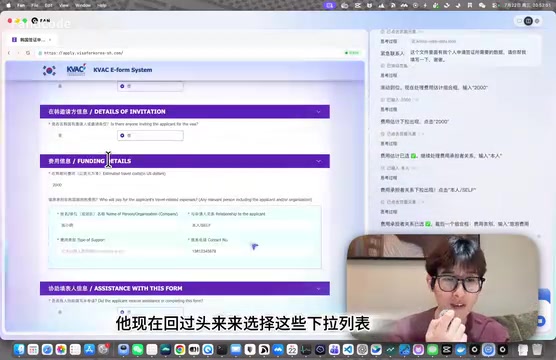The height and width of the screenshot is (360, 556).
Task: Collapse the Funding Details section
Action: (x=318, y=161)
